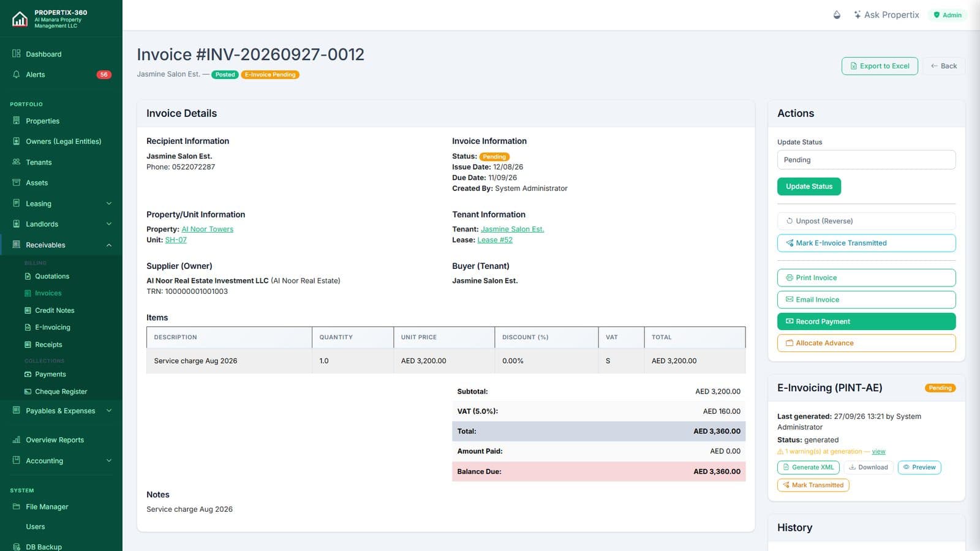Click the Quotations document icon
The image size is (980, 551).
28,276
